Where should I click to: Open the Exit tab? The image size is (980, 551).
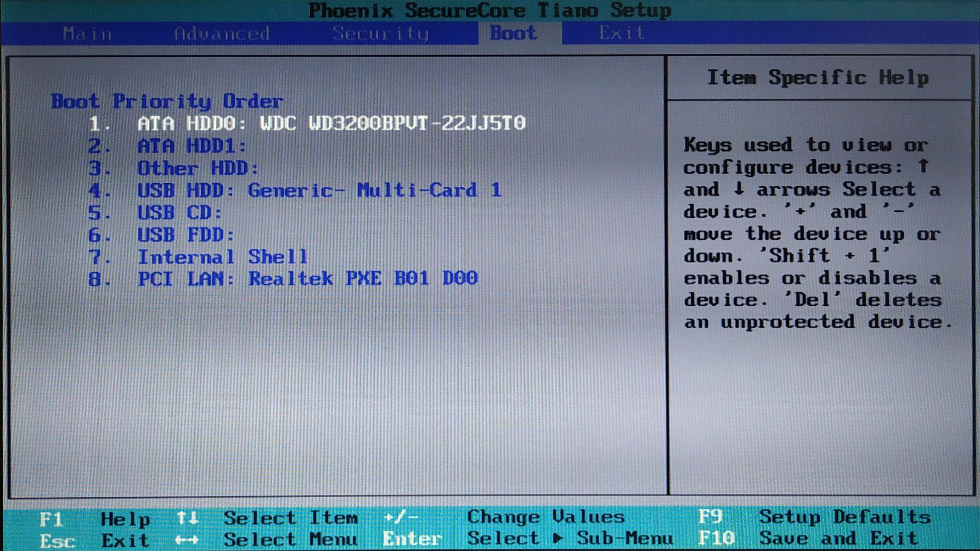point(622,33)
